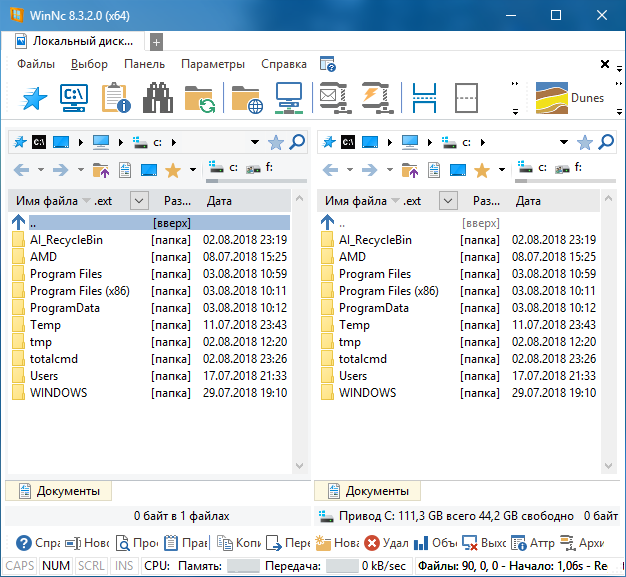
Task: Expand the right panel path dropdown arrow
Action: tap(564, 142)
